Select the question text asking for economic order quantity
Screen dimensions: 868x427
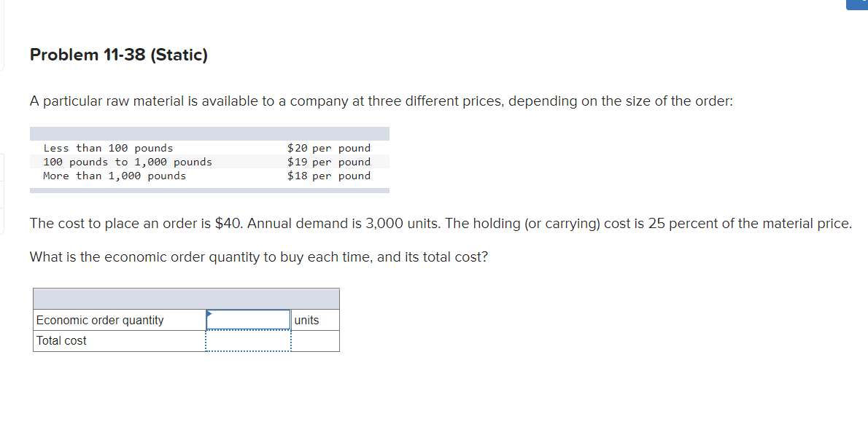[x=258, y=256]
